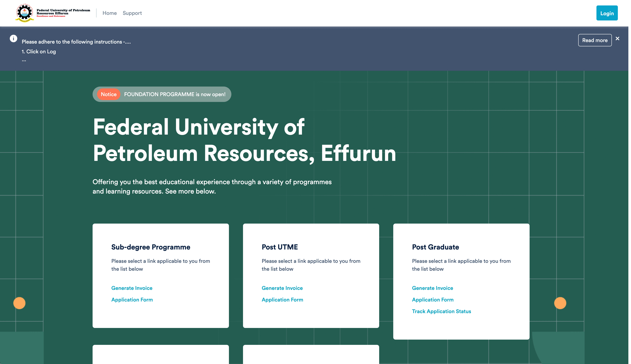Open Post UTME Application Form link

point(282,299)
